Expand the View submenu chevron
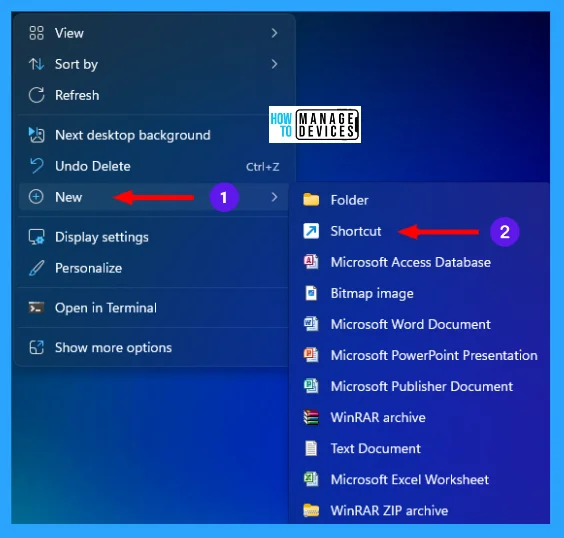 click(x=274, y=33)
